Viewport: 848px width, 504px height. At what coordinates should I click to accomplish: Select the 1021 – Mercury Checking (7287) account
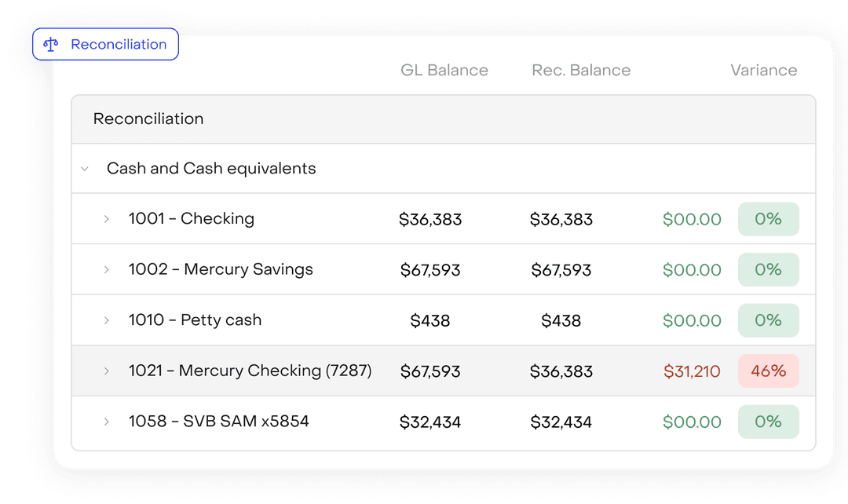(250, 371)
